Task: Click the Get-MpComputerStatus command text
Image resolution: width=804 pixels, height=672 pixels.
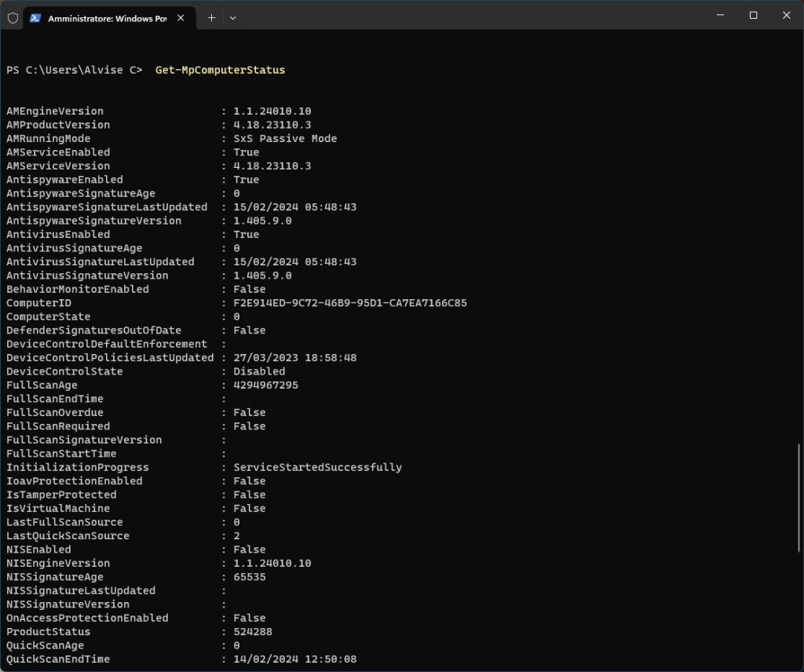Action: point(220,70)
